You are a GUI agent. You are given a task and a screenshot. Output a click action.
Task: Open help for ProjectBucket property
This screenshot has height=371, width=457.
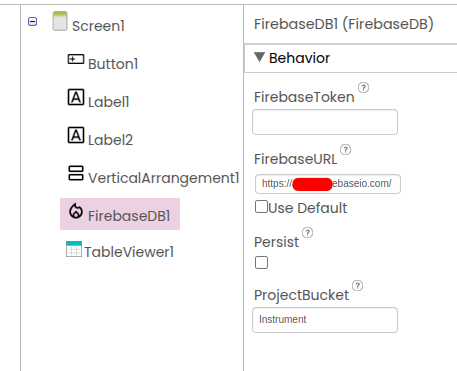click(358, 286)
